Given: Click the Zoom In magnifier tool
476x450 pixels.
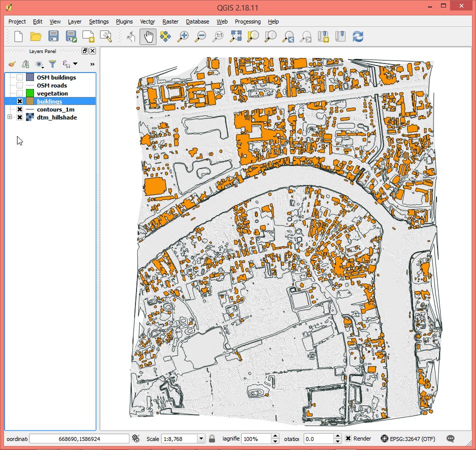Looking at the screenshot, I should tap(183, 36).
